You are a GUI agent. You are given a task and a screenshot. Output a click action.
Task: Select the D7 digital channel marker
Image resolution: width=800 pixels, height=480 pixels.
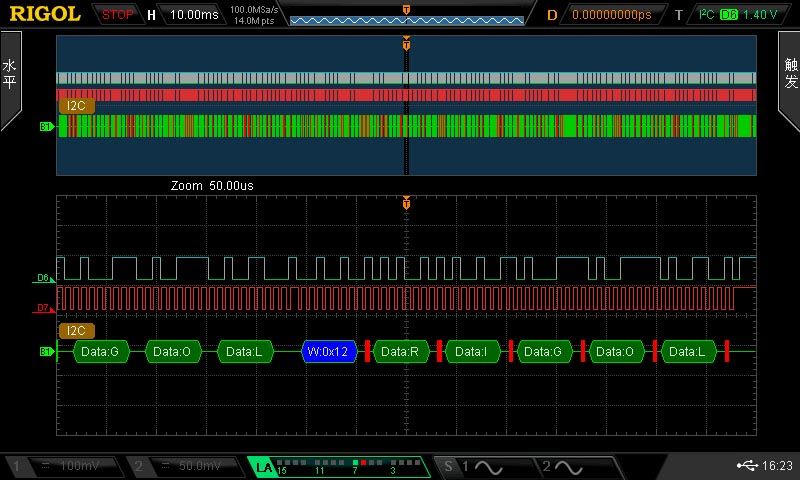point(43,308)
